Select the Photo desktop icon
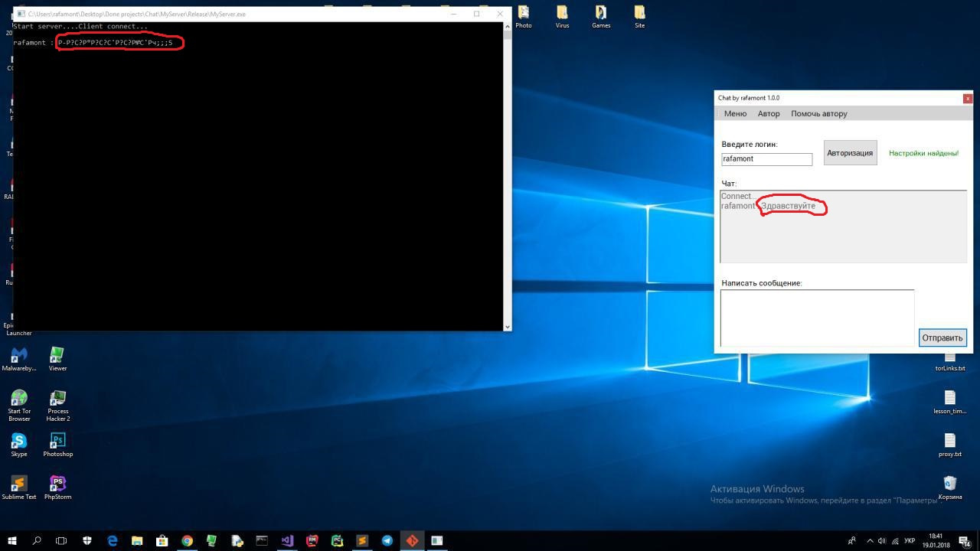Image resolution: width=980 pixels, height=551 pixels. (x=524, y=17)
